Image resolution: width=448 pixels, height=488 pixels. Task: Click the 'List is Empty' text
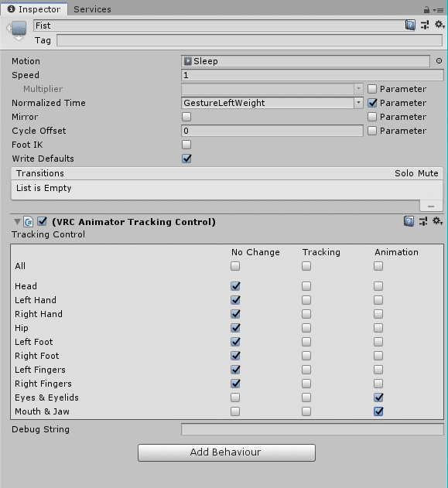pos(44,188)
